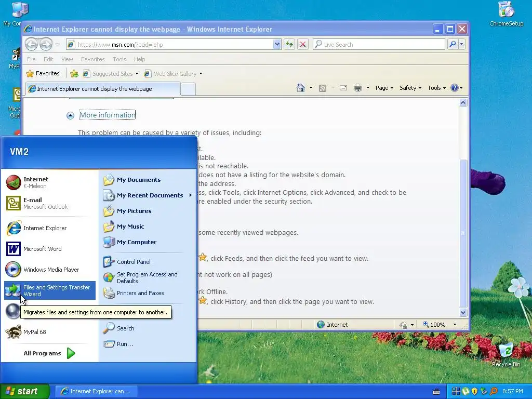
Task: Open Web Slice Gallery dropdown
Action: [x=201, y=74]
